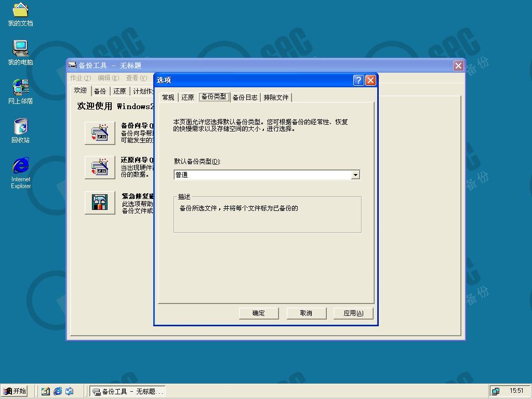This screenshot has width=532, height=399.
Task: Select the 备份 tab in 备份工具 window
Action: tap(100, 91)
